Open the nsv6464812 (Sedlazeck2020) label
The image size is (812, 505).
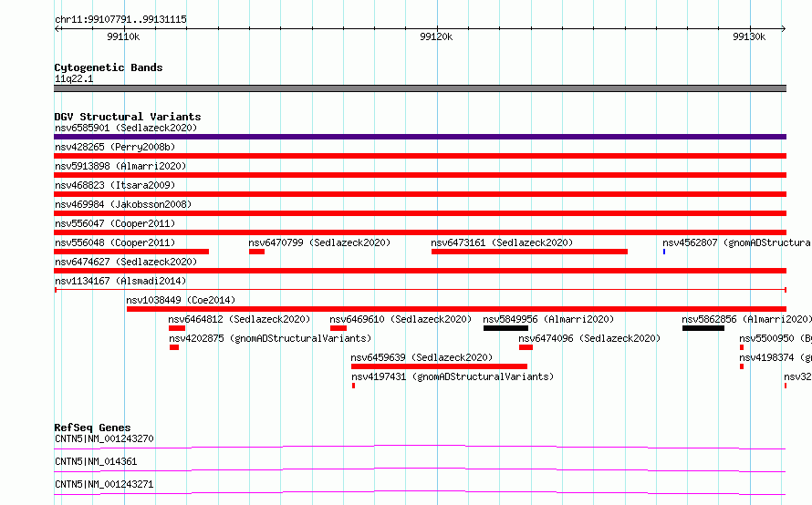[239, 319]
